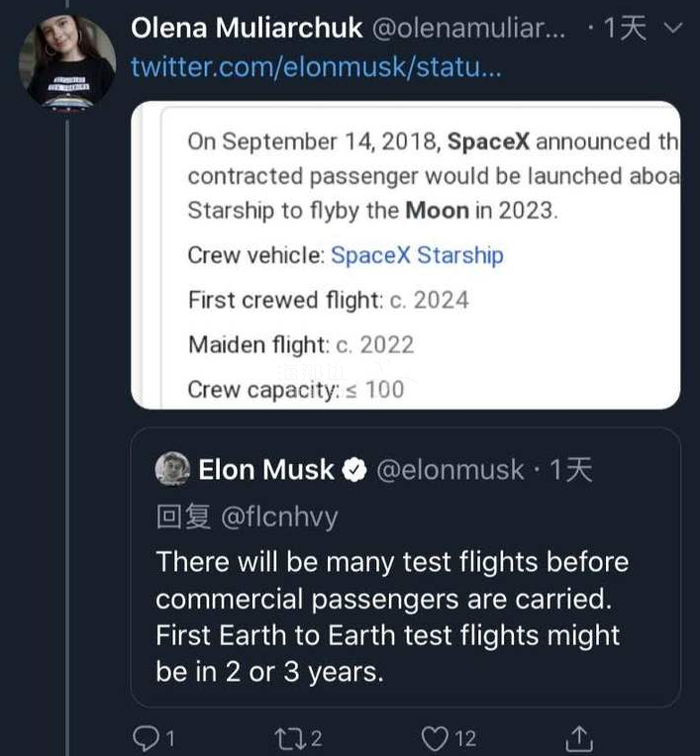This screenshot has width=700, height=756.
Task: Open Olena Muliarchuk's profile avatar
Action: point(67,61)
